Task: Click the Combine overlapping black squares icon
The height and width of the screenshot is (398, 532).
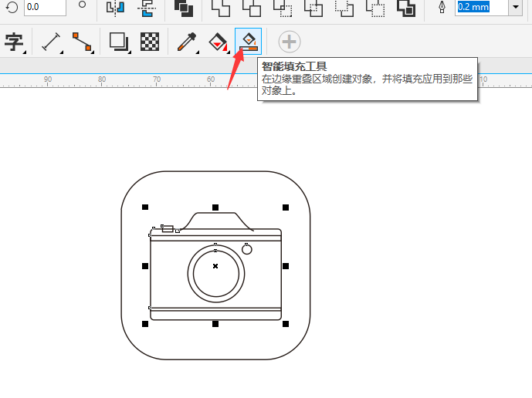Action: [x=184, y=8]
